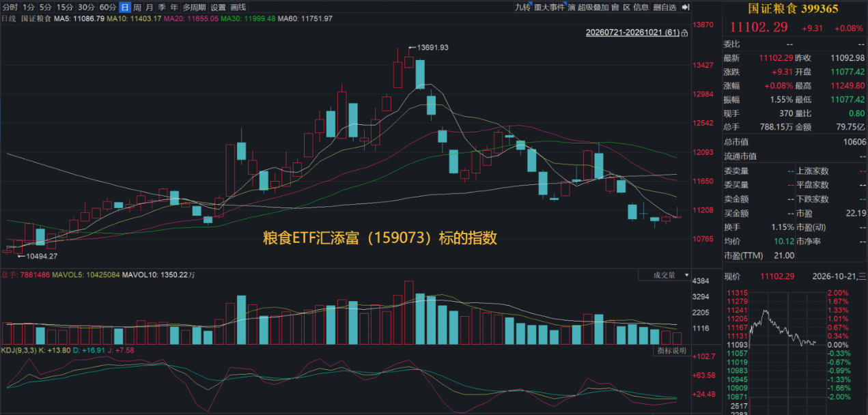Click the KDJ(9,3,3) indicator label
Screen dimensions: 868x415
tap(19, 351)
